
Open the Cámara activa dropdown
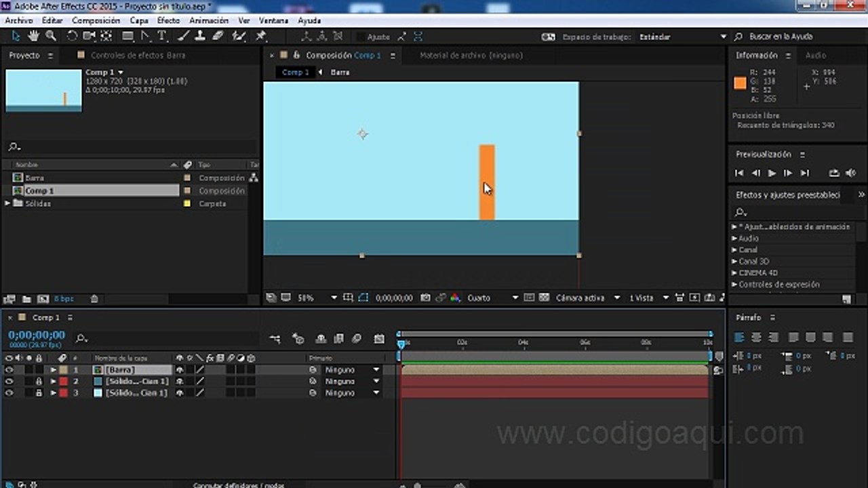588,298
